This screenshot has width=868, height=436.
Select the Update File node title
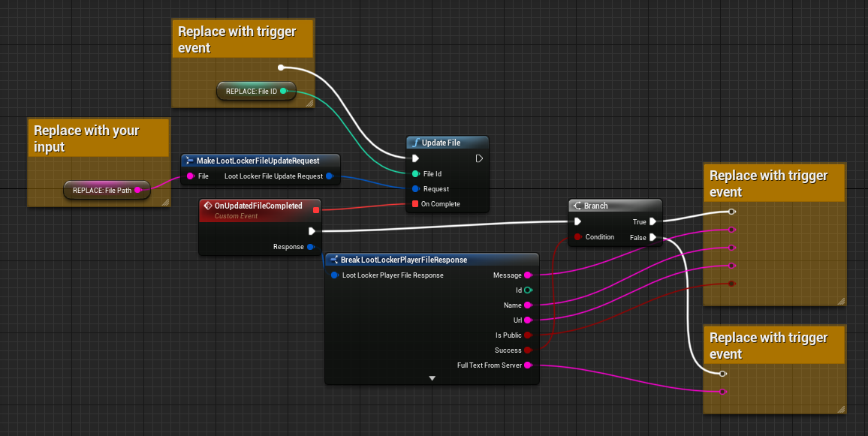coord(442,143)
